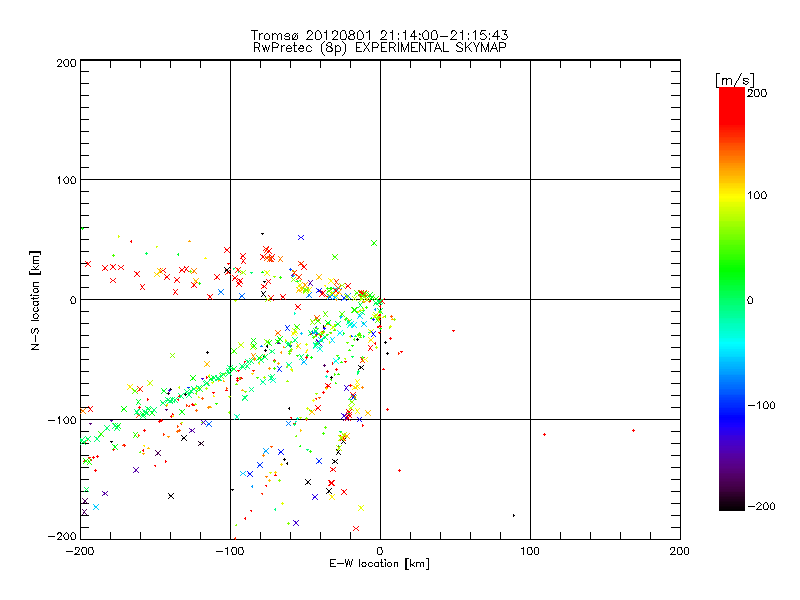Click the yellow band of the colorbar
The height and width of the screenshot is (600, 800).
(732, 195)
